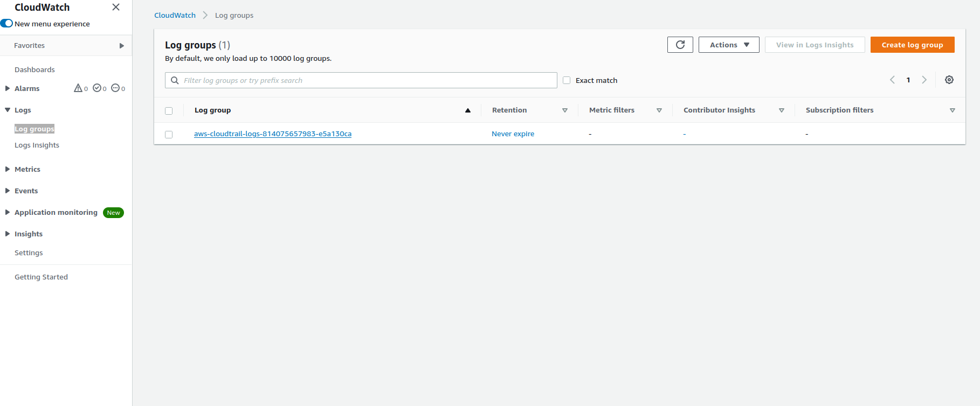
Task: Click the insufficient data alarms icon
Action: click(115, 88)
